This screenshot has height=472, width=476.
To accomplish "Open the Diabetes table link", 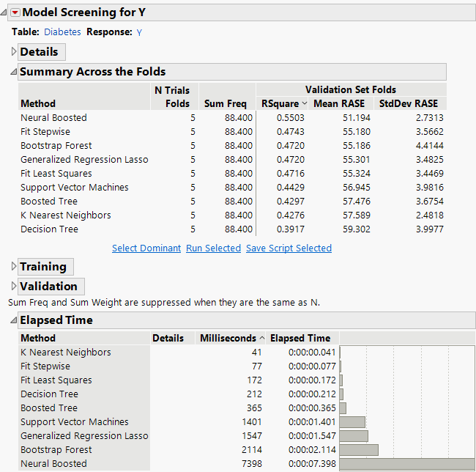I will coord(62,32).
